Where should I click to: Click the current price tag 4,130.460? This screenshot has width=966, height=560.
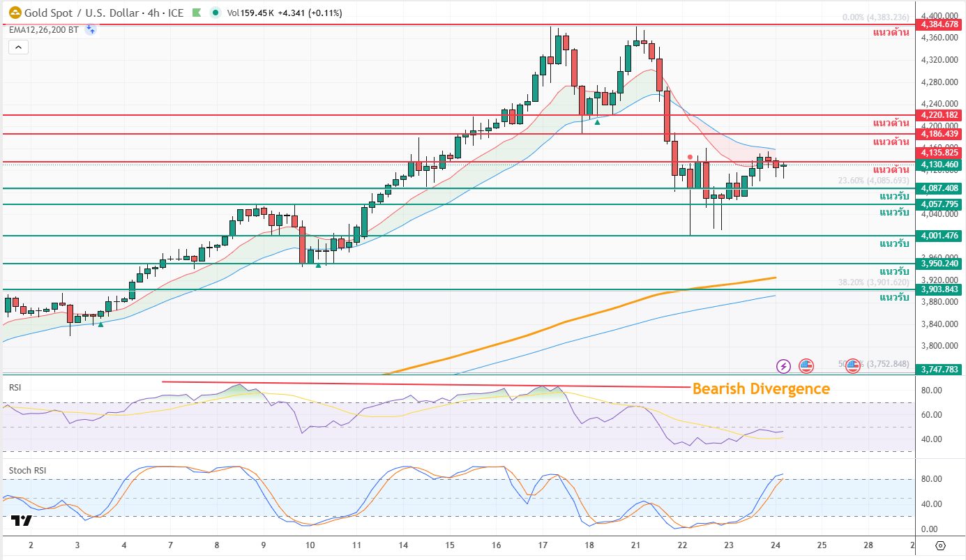coord(940,165)
